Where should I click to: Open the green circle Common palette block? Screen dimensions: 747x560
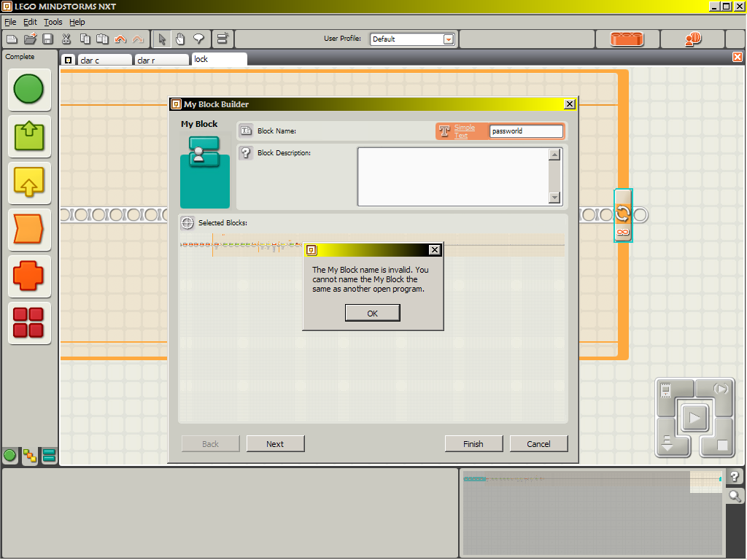click(x=29, y=90)
